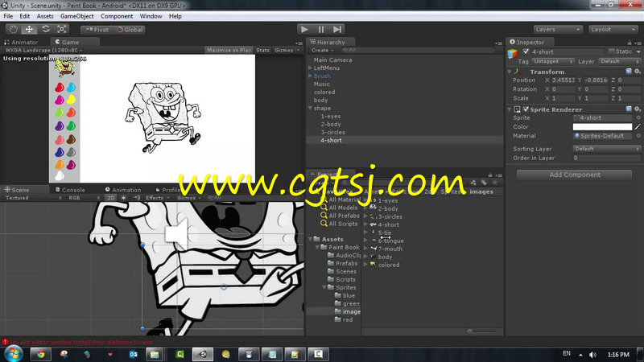644x362 pixels.
Task: Open Chrome from taskbar
Action: 40,354
